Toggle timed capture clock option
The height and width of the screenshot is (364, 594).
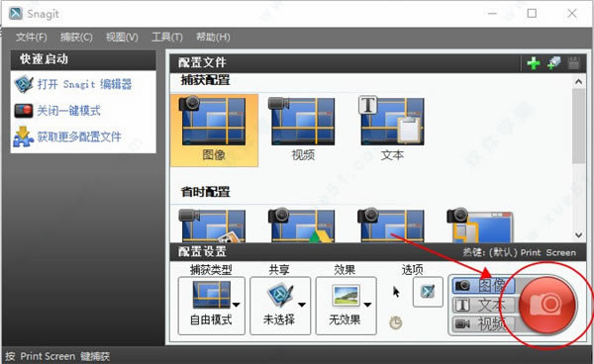click(x=396, y=322)
